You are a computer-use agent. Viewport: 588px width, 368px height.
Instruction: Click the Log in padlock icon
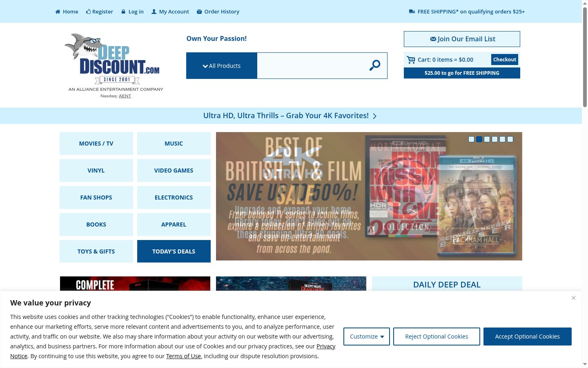pyautogui.click(x=123, y=11)
